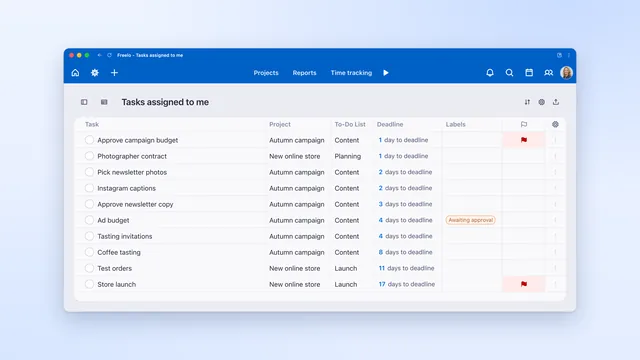This screenshot has height=360, width=640.
Task: Open the Tasting invitations task name
Action: (x=124, y=236)
